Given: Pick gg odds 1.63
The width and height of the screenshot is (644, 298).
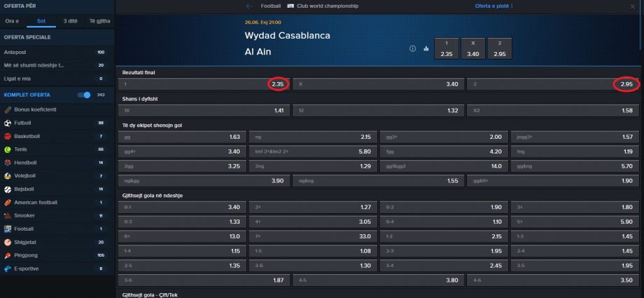Looking at the screenshot, I should point(182,137).
